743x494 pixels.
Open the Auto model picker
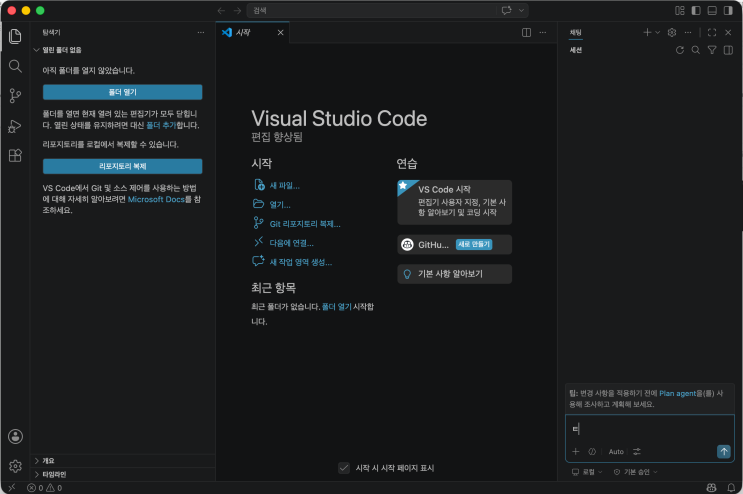coord(616,451)
